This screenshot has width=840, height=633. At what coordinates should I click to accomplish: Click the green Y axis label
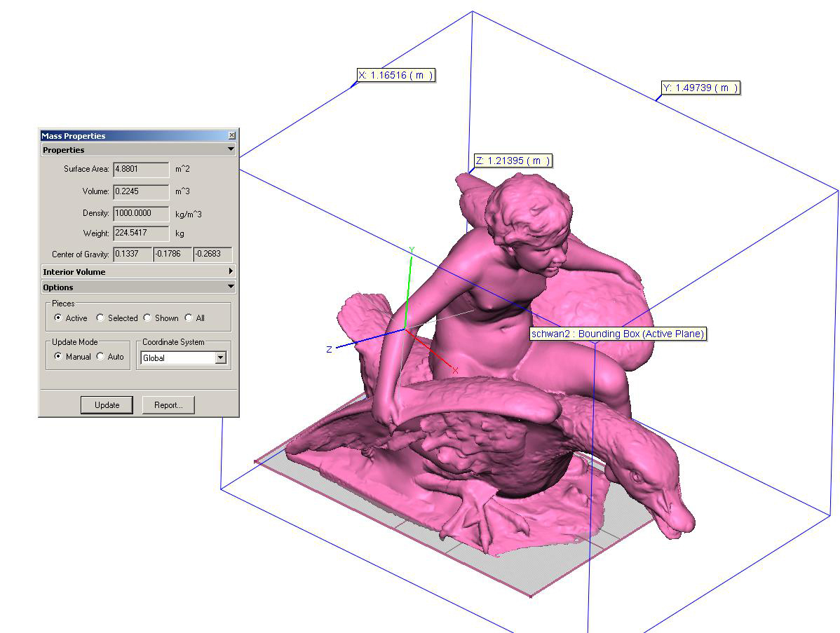412,250
